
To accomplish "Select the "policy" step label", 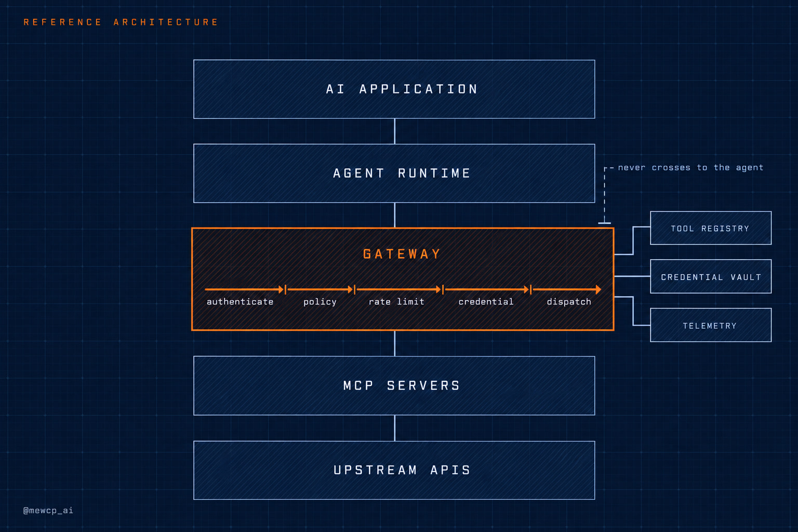I will pyautogui.click(x=320, y=302).
